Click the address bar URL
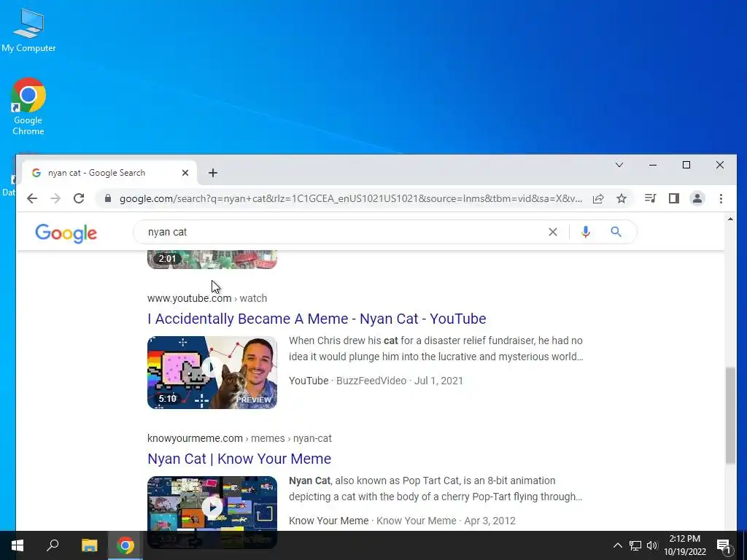The height and width of the screenshot is (560, 747). point(351,198)
